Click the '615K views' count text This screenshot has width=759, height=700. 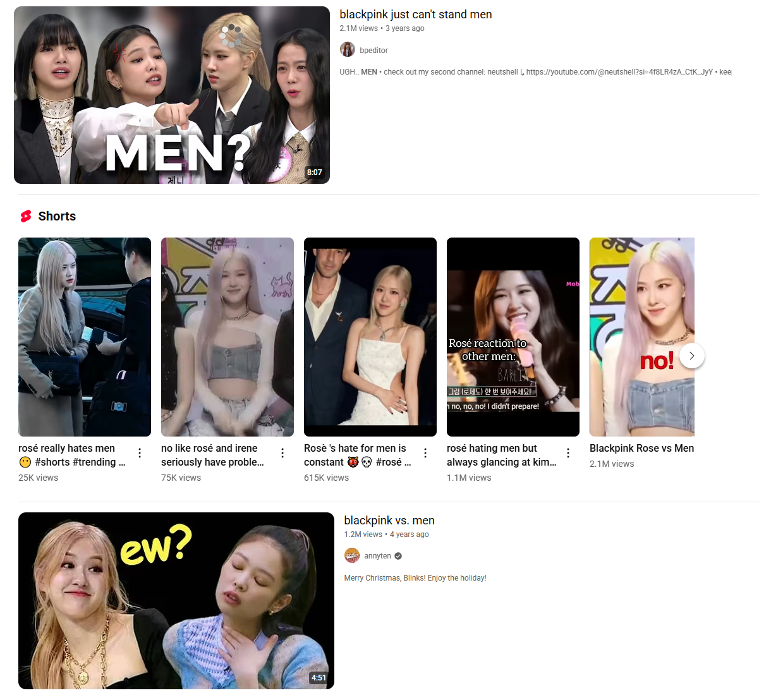pos(326,478)
